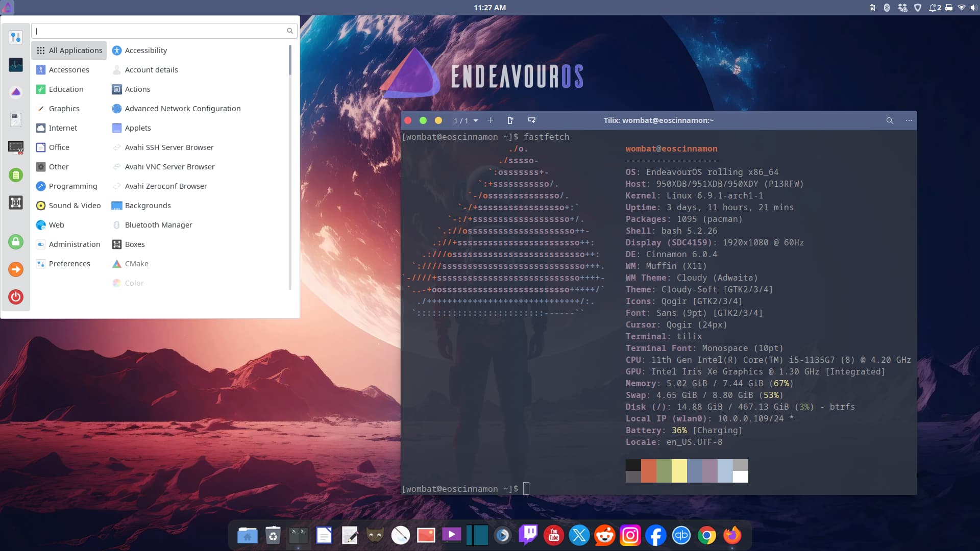This screenshot has height=551, width=980.
Task: Expand the 1 / 1 session dropdown
Action: [475, 121]
